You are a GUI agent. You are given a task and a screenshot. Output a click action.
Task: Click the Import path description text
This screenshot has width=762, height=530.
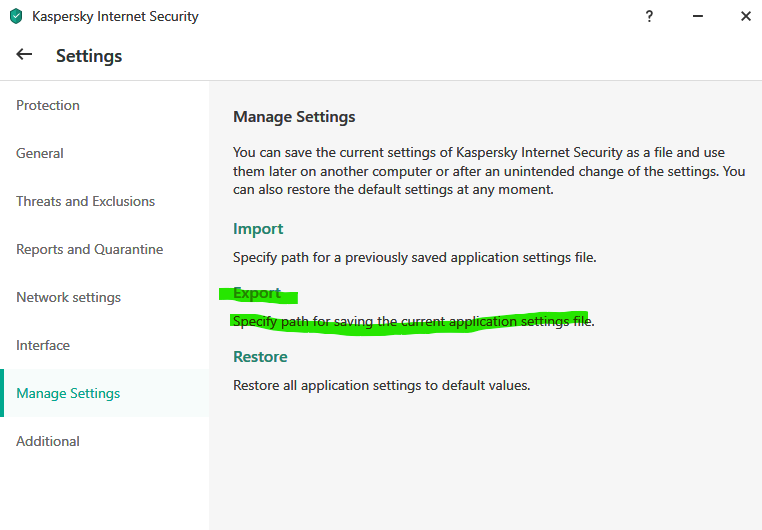[x=414, y=257]
